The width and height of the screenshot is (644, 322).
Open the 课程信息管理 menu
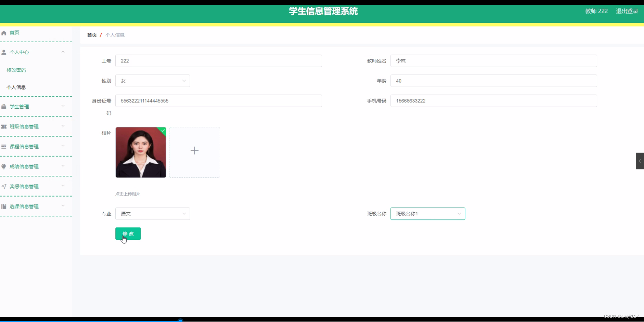pyautogui.click(x=24, y=147)
